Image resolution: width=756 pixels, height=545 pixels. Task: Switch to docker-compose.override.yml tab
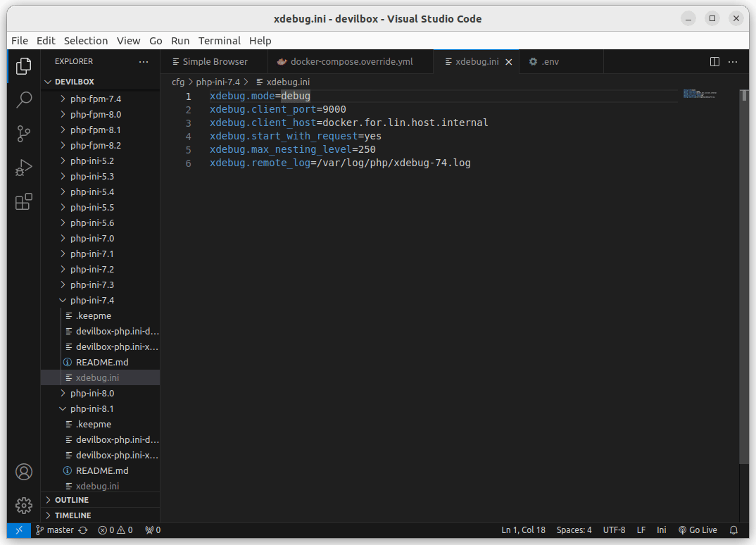pos(351,62)
